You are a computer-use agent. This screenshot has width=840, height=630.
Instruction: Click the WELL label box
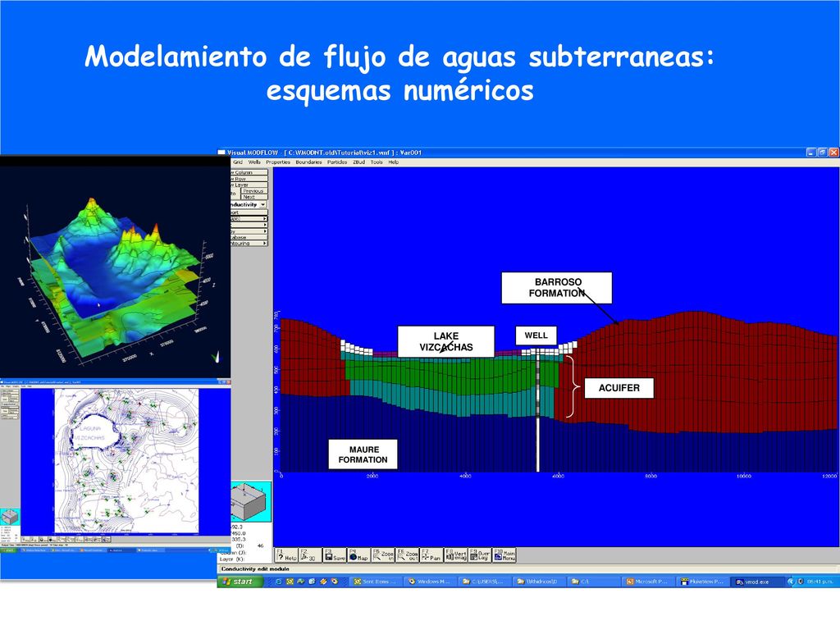point(536,336)
